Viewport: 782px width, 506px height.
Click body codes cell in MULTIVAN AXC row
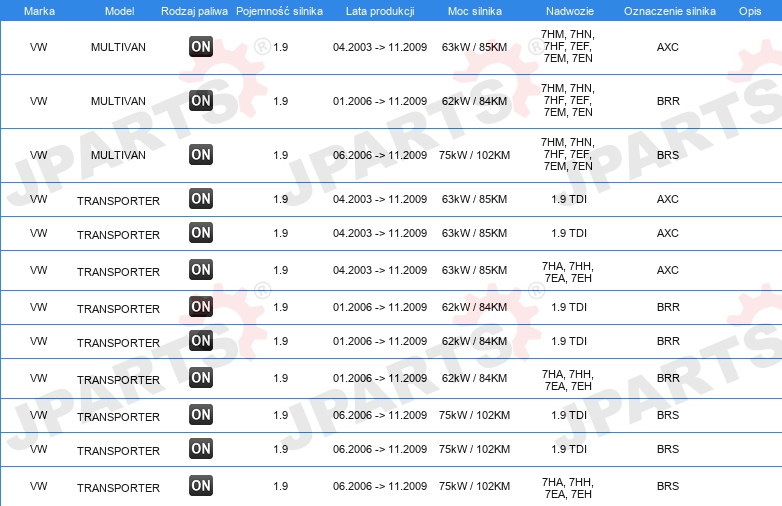568,46
